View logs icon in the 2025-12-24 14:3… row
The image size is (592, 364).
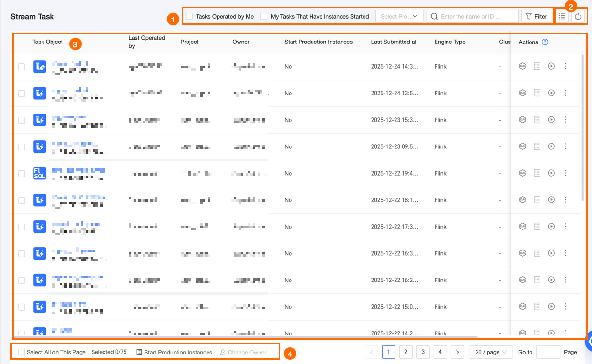coord(537,66)
